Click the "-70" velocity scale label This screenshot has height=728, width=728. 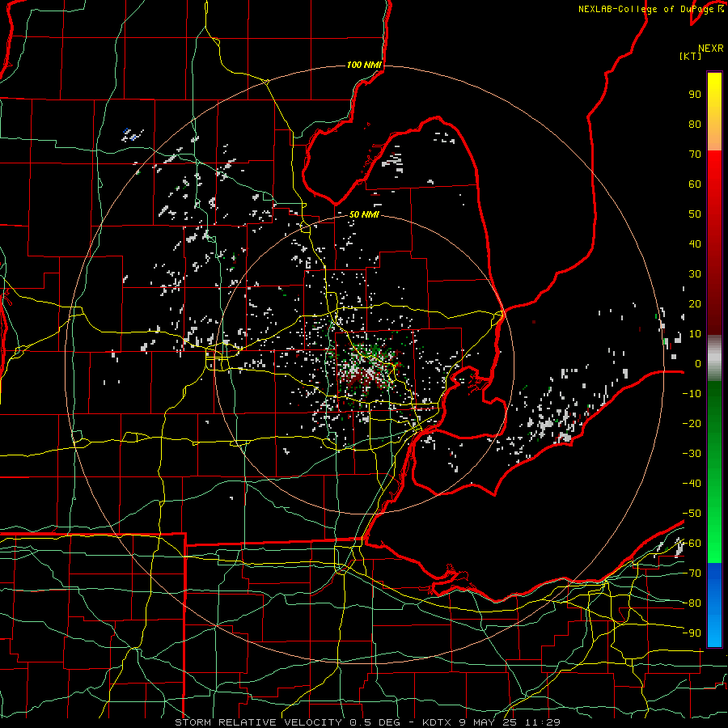click(692, 574)
